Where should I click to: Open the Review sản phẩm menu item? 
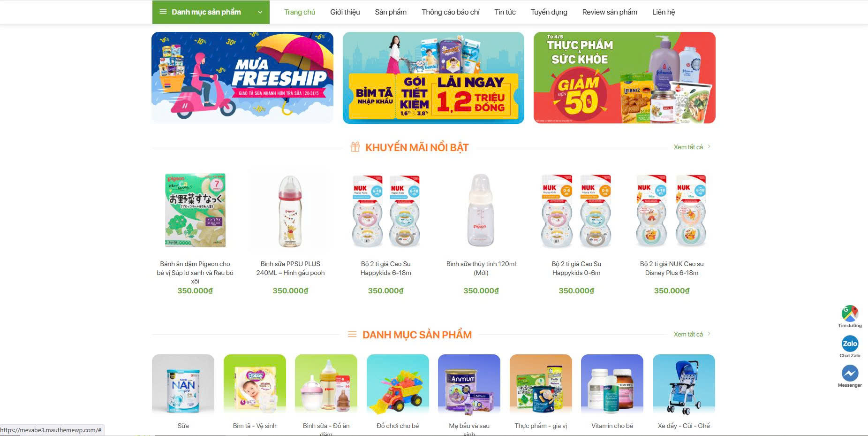[x=610, y=12]
